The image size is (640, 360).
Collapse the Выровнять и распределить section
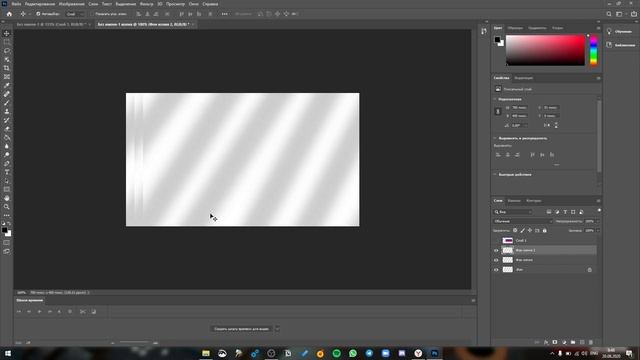pyautogui.click(x=495, y=138)
